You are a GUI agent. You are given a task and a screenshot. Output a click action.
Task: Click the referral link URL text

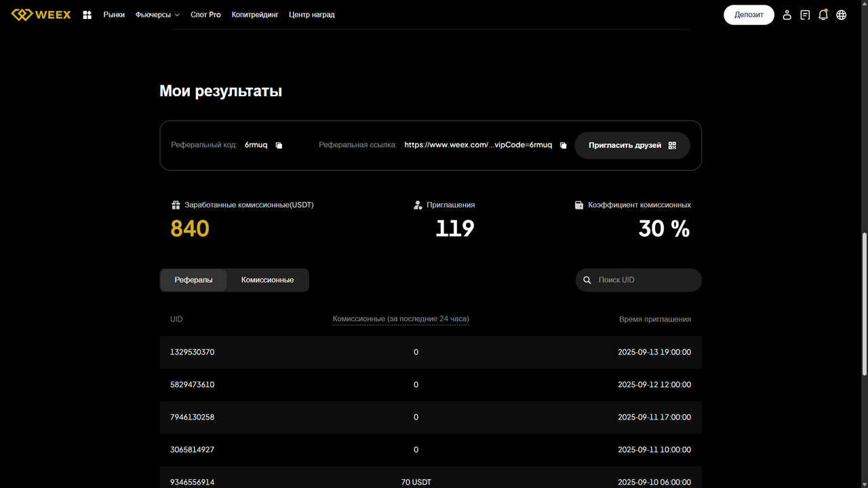[478, 145]
